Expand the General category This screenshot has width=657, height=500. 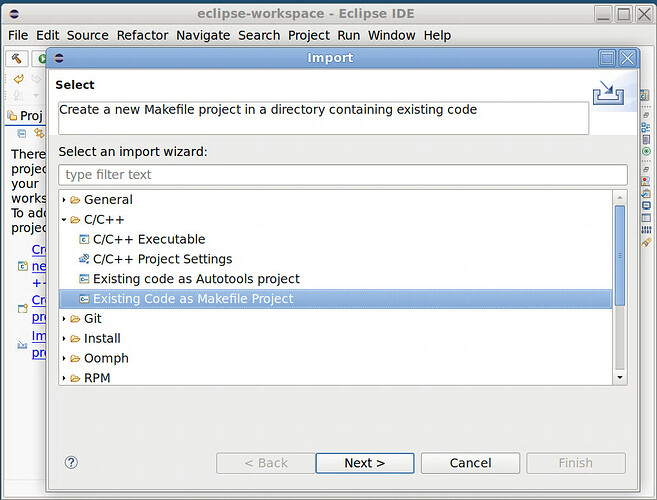(x=64, y=200)
